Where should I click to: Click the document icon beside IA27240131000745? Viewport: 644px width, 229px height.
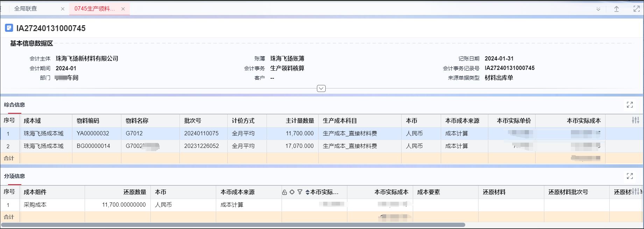point(9,28)
